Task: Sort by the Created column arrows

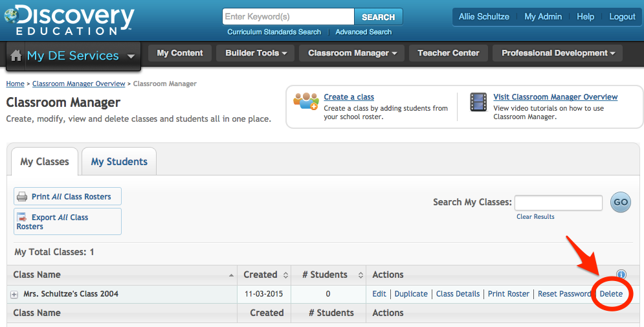Action: [285, 275]
